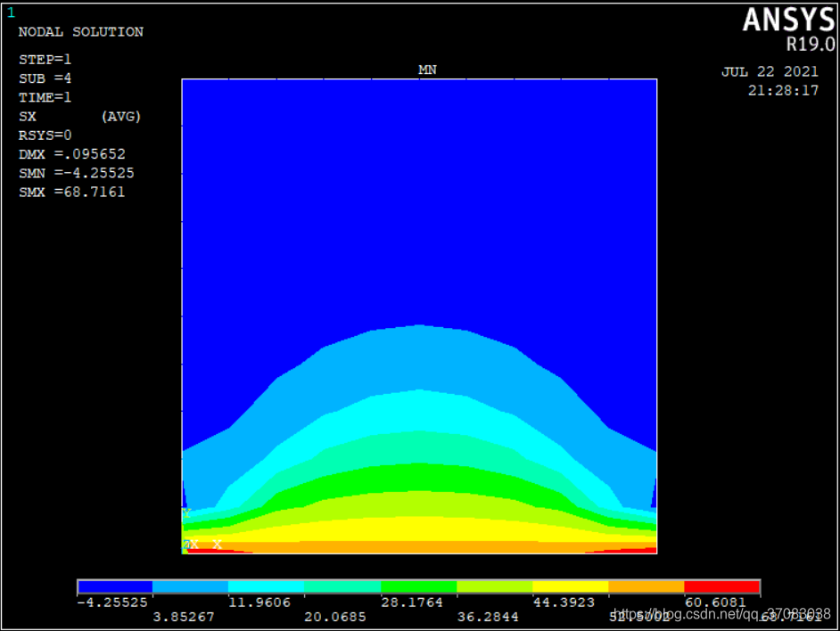This screenshot has height=631, width=840.
Task: Select the "DMX =.095652" value
Action: [72, 154]
